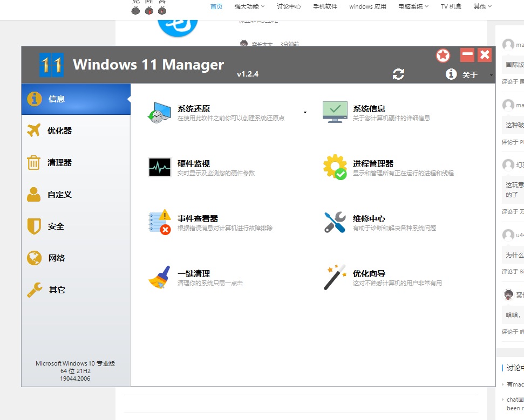Open 电脑系统 dropdown in website nav
524x420 pixels.
click(x=413, y=6)
